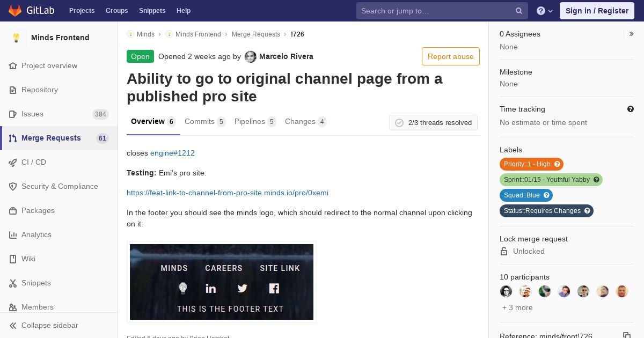The image size is (644, 338).
Task: Open the Groups menu in navbar
Action: pyautogui.click(x=116, y=11)
